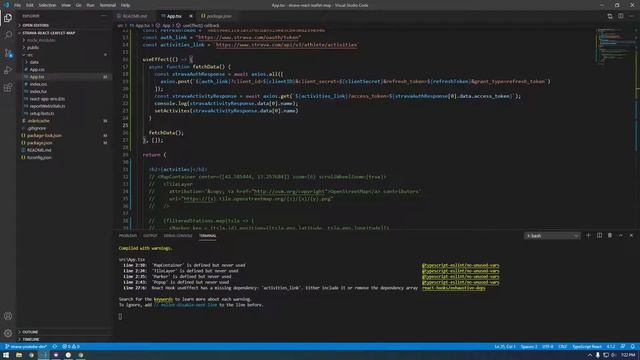640x360 pixels.
Task: Open tsconfig.json in the explorer
Action: [39, 158]
